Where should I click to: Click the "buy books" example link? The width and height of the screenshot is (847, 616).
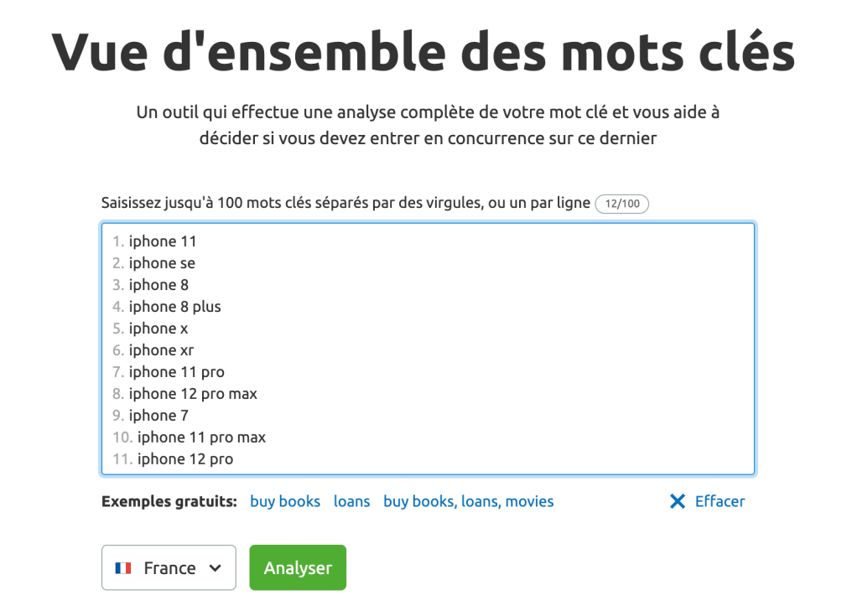(285, 502)
